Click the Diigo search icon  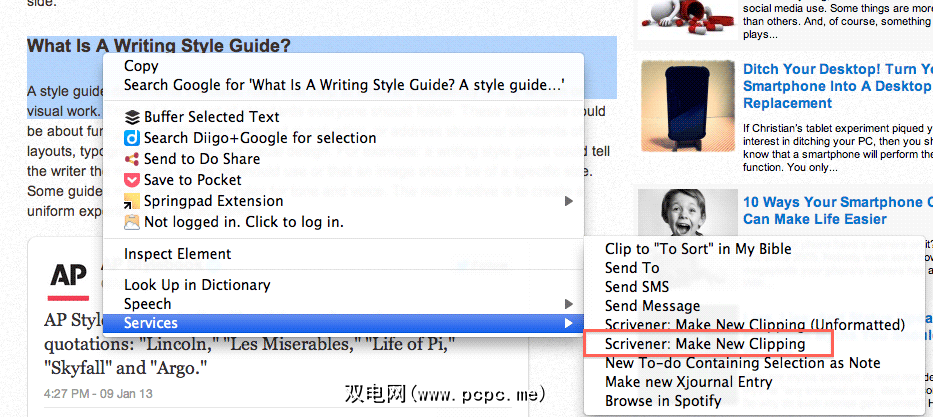pyautogui.click(x=132, y=138)
